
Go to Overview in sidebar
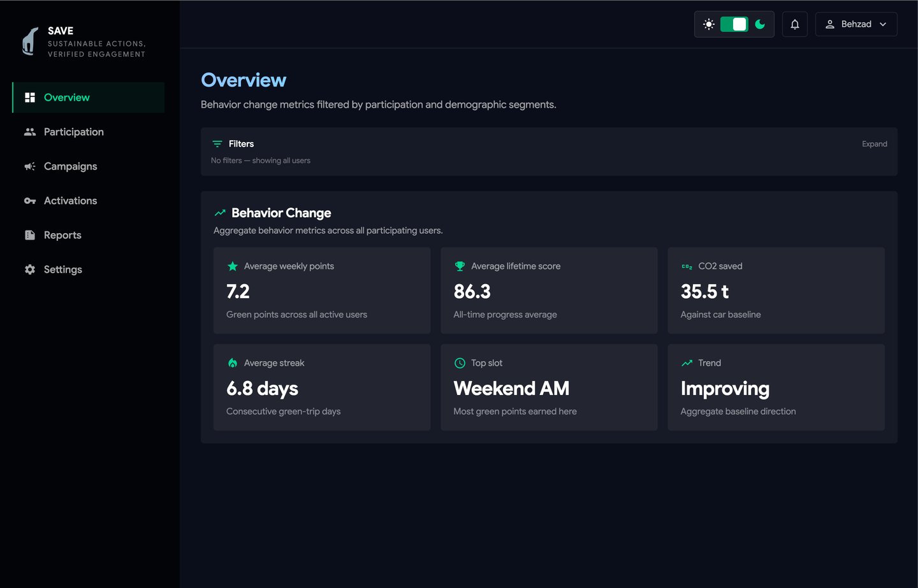[x=88, y=97]
